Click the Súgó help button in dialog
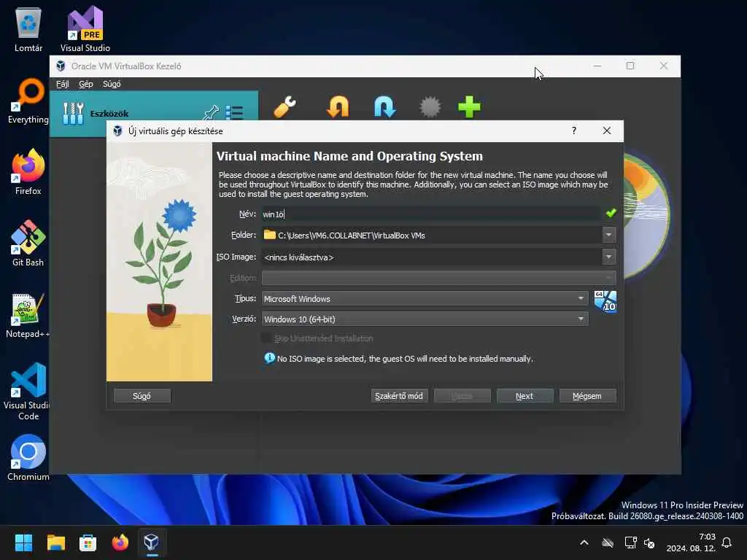Image resolution: width=747 pixels, height=560 pixels. click(142, 396)
